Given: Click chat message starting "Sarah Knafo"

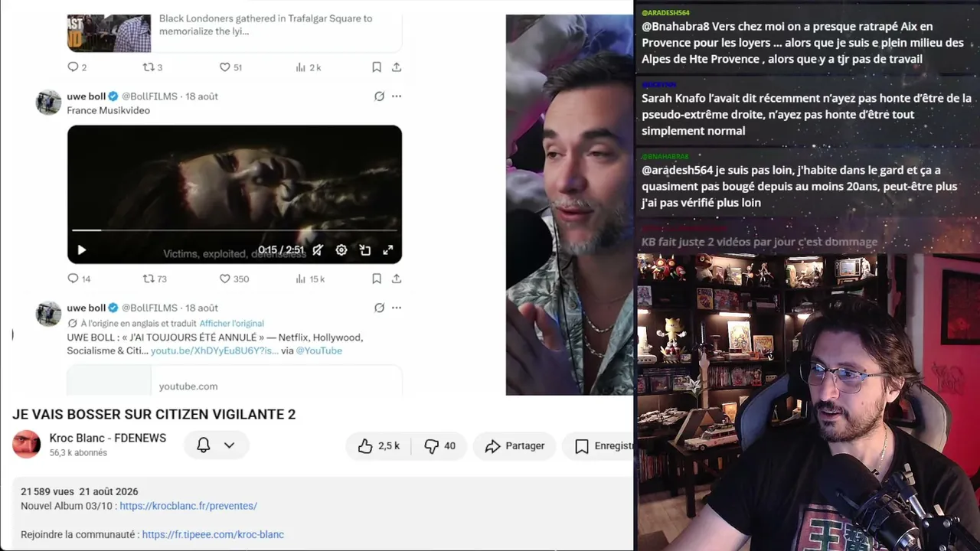Looking at the screenshot, I should coord(806,115).
